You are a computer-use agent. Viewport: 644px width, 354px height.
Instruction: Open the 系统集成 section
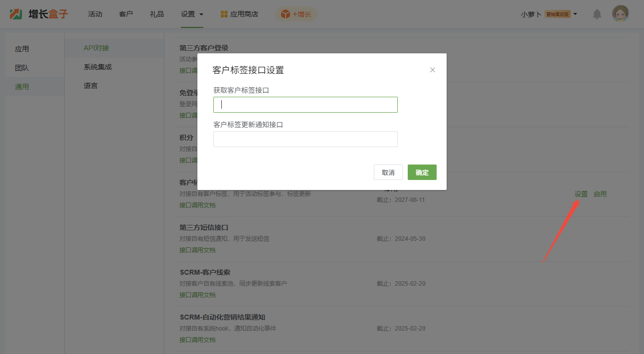coord(98,67)
